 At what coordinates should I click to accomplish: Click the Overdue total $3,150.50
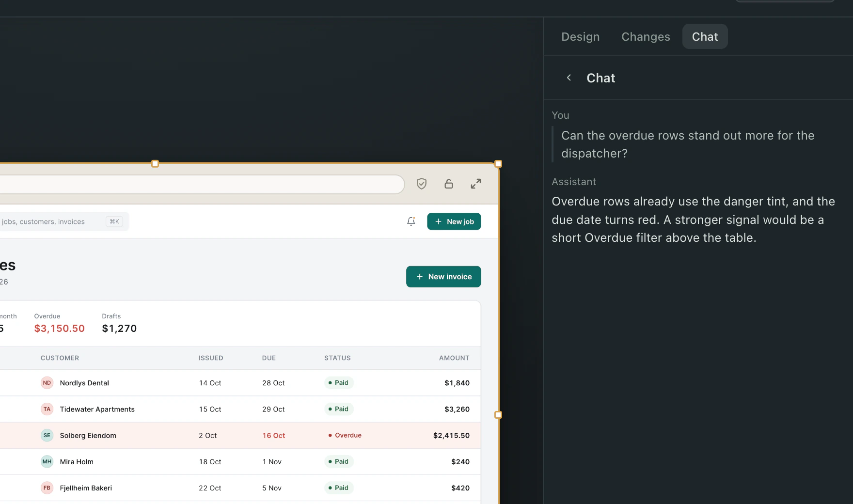pos(60,329)
